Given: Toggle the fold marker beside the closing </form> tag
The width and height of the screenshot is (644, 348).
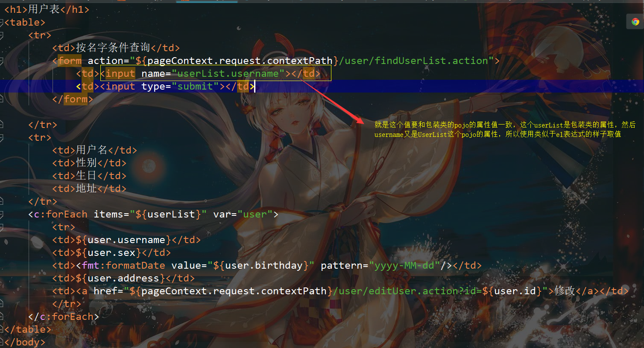Looking at the screenshot, I should point(2,99).
